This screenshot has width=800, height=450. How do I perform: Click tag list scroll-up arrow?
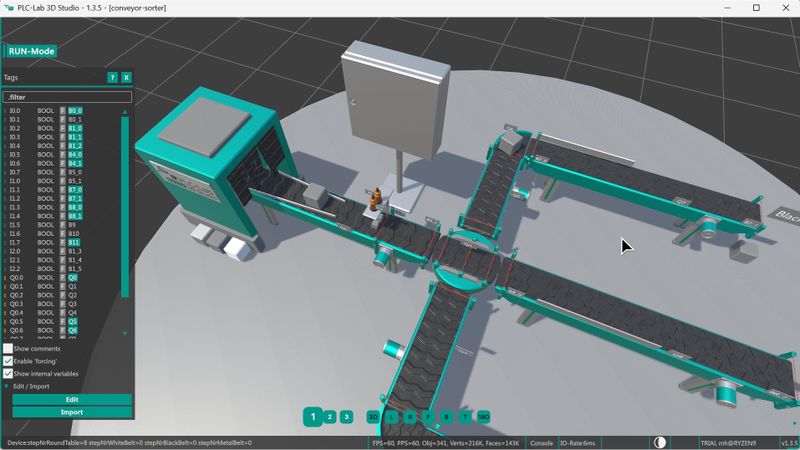[x=125, y=112]
